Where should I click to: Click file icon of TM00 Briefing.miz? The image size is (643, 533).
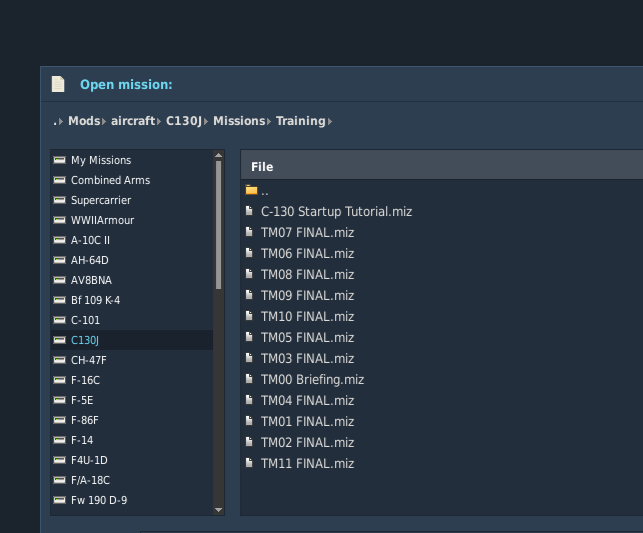[x=249, y=379]
